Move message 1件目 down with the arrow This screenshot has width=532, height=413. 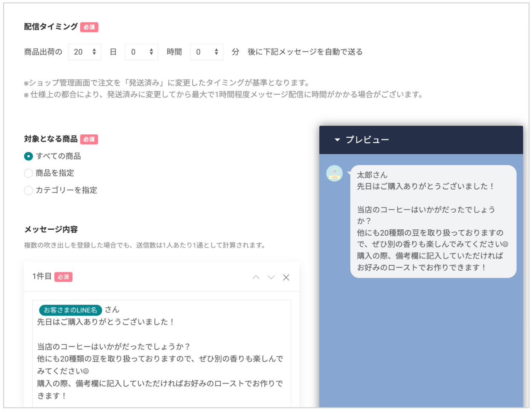tap(271, 277)
